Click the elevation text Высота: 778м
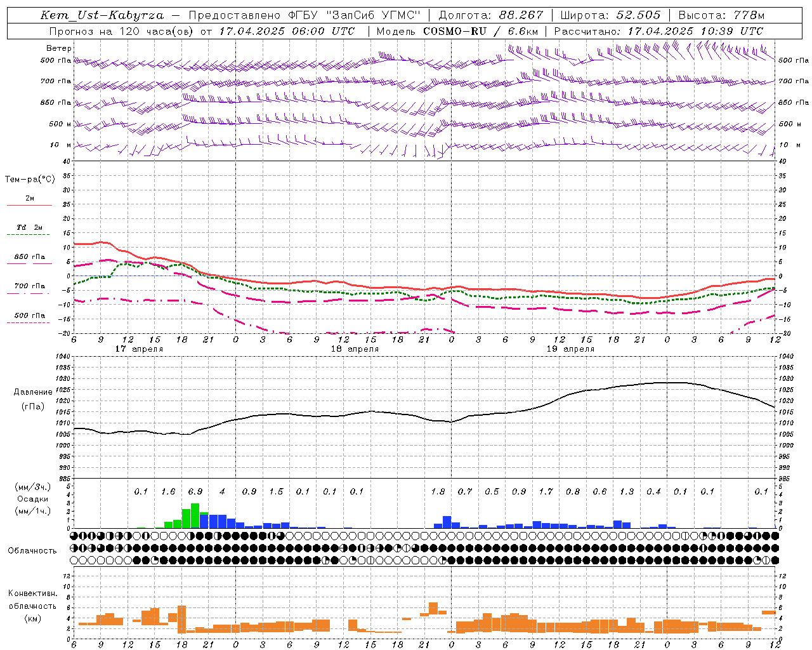The height and width of the screenshot is (650, 812). click(721, 15)
